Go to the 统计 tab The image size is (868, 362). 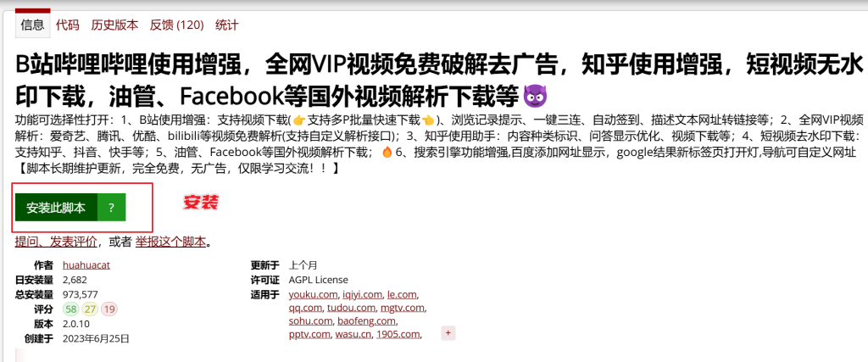coord(227,25)
